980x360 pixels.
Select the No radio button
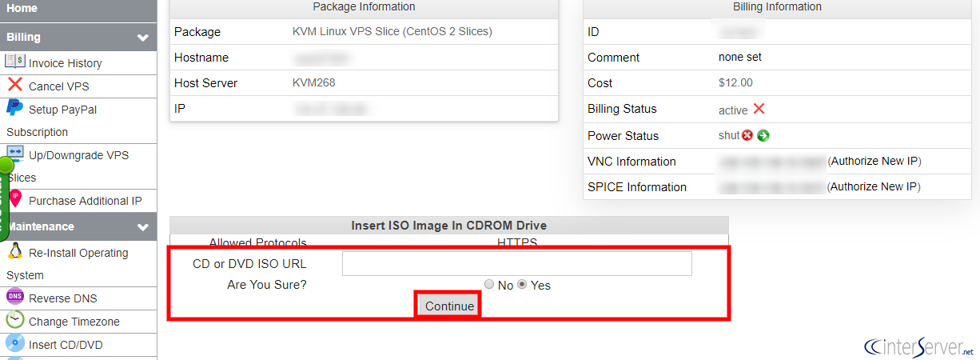[489, 284]
